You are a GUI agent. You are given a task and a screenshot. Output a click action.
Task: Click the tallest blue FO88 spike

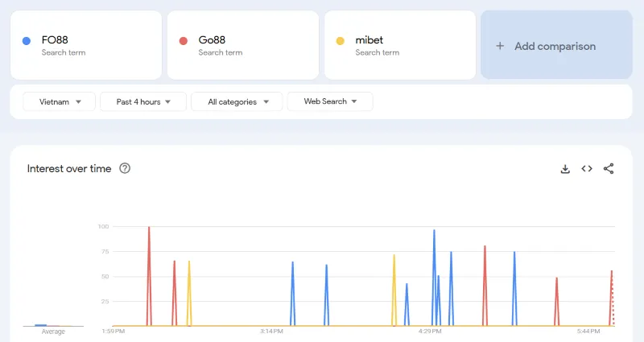(x=434, y=231)
